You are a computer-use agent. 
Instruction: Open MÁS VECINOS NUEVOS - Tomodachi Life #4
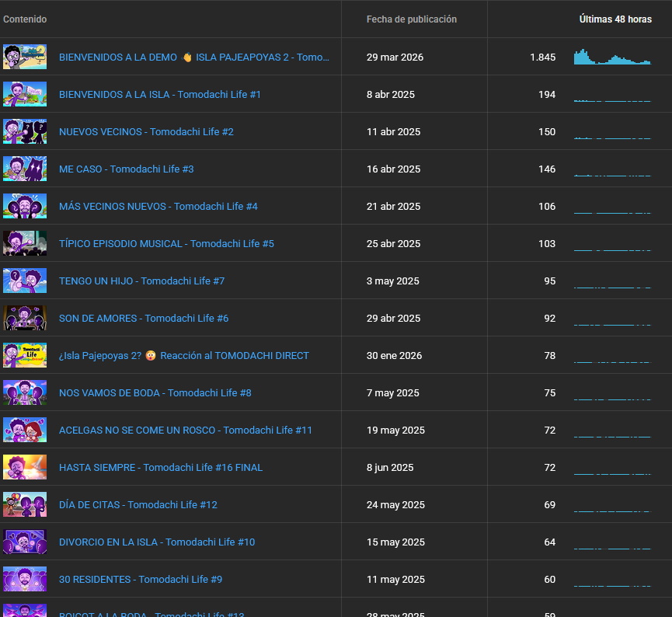pyautogui.click(x=158, y=206)
